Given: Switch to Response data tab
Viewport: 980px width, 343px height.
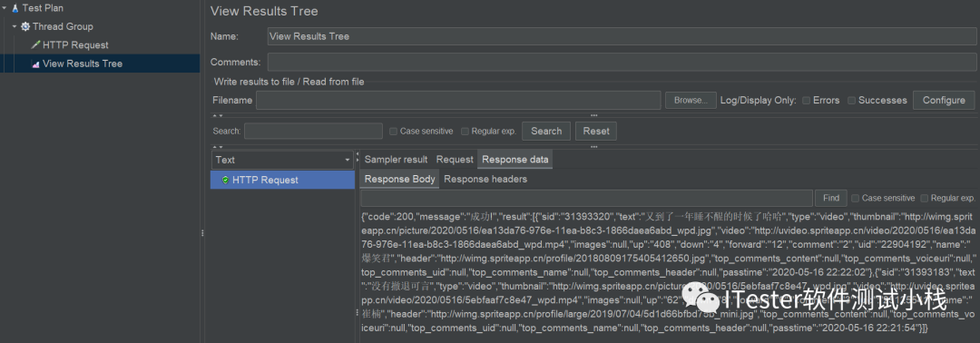Looking at the screenshot, I should tap(515, 160).
